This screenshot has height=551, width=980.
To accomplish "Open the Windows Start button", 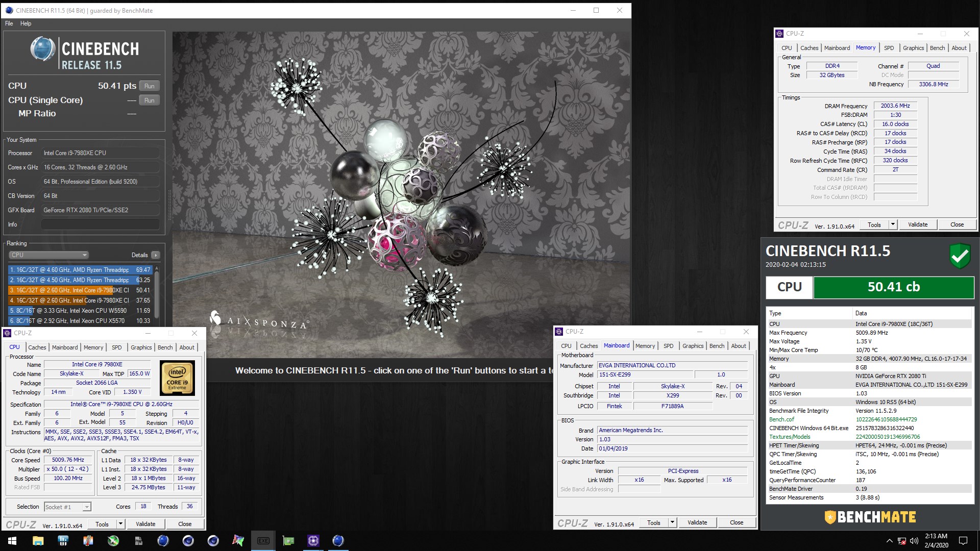I will coord(12,541).
